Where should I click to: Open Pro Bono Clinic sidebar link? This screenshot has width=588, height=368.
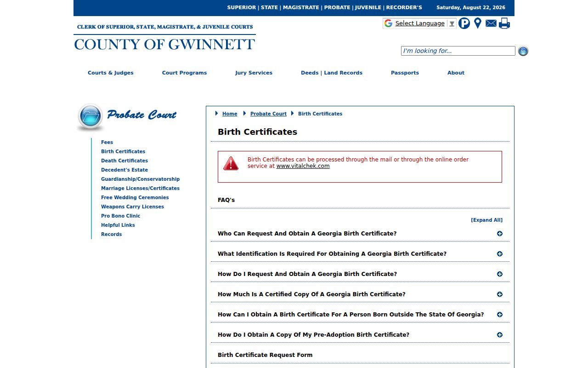[x=121, y=216]
